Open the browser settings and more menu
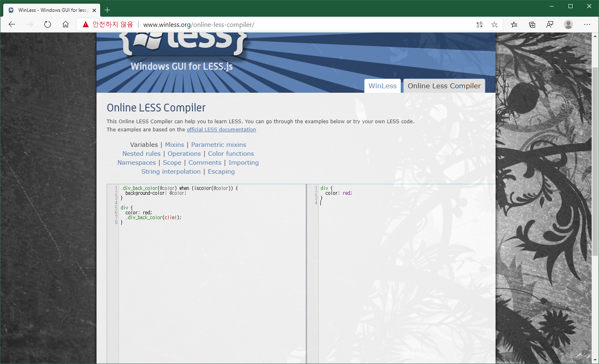Viewport: 599px width, 364px height. pos(587,24)
